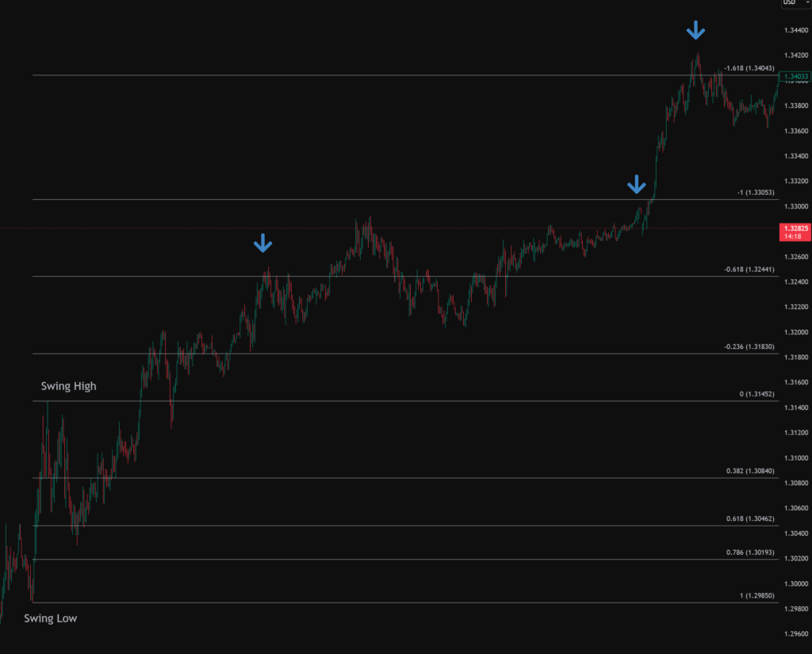Click 1.33400 on the price axis

(x=796, y=156)
